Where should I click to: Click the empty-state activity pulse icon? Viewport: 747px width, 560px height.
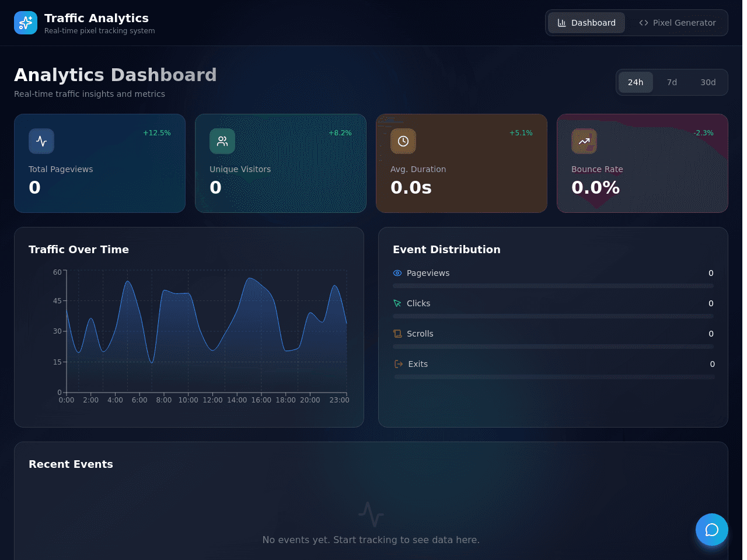371,514
